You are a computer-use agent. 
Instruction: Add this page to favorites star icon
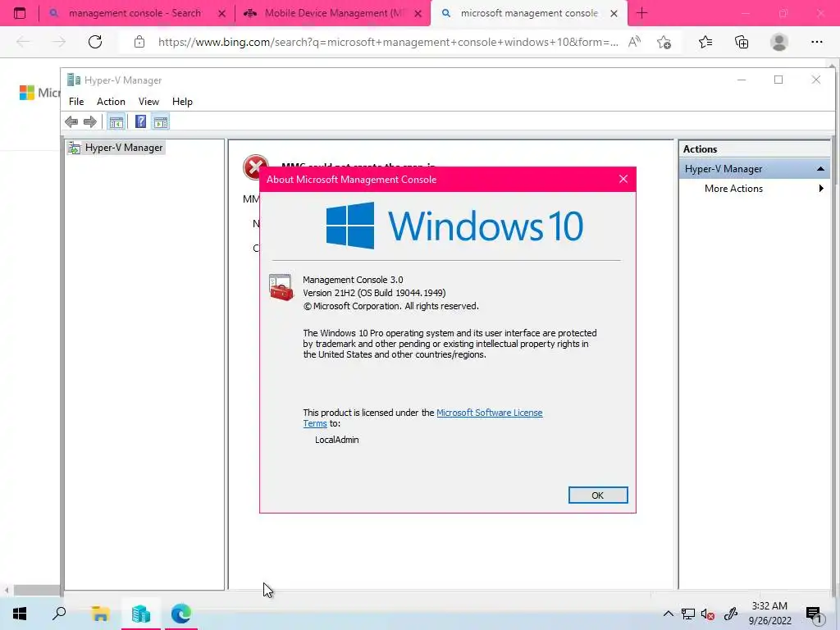coord(664,42)
